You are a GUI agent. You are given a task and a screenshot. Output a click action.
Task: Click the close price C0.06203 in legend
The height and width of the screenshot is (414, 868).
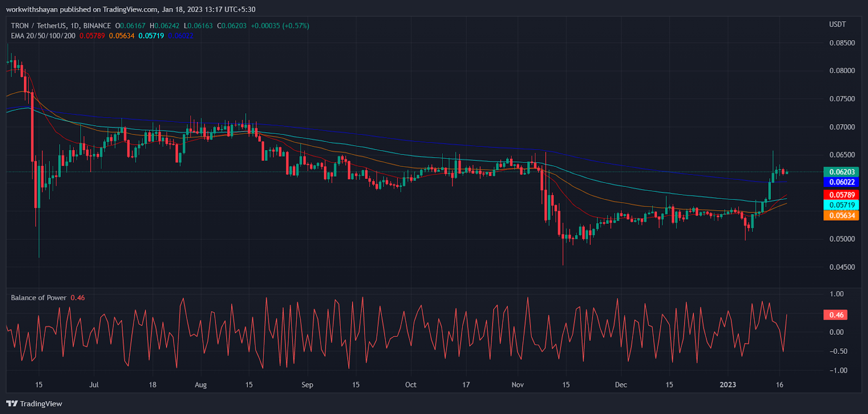(x=232, y=25)
